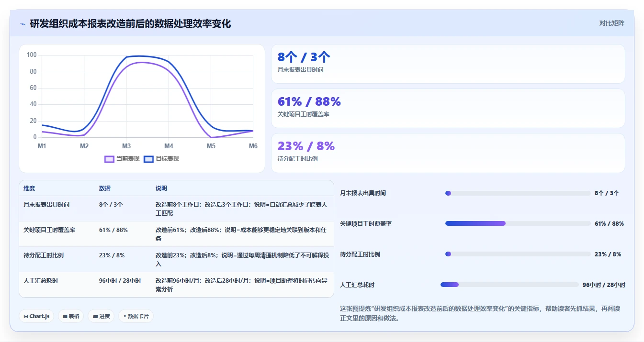The width and height of the screenshot is (644, 342).
Task: Click the 待分配工时比例 caption in data card
Action: 297,159
